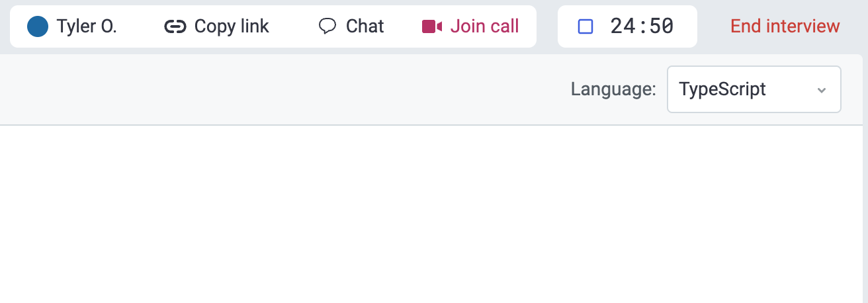Click inside the blank code editor area
Screen dimensions: 868x303
click(x=431, y=214)
